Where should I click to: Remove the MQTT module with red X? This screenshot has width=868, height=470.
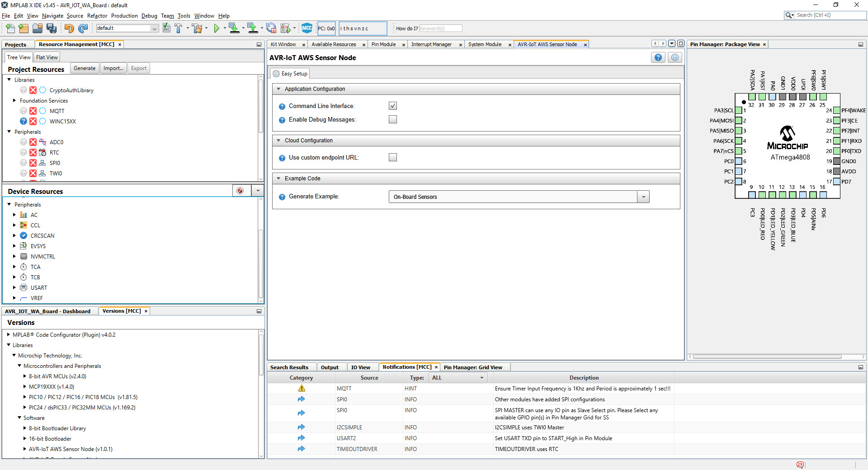(x=33, y=111)
